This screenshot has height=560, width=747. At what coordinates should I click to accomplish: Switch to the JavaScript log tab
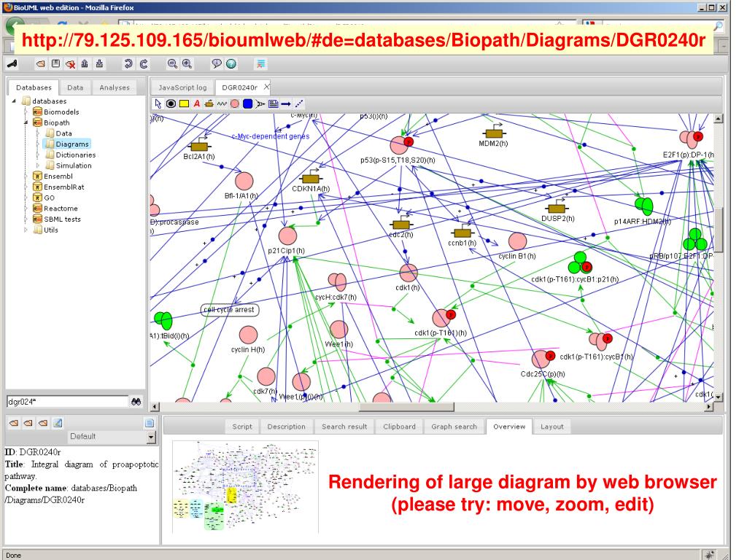pos(182,87)
